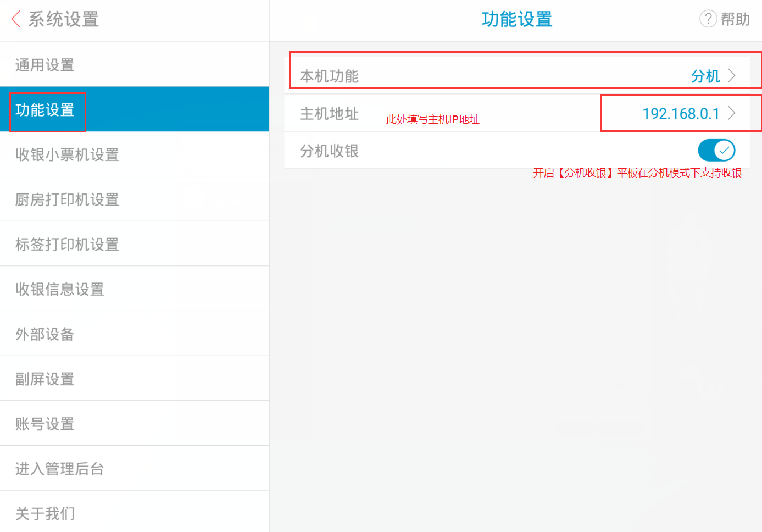Screen dimensions: 762x532
Task: Click the 本机功能 row label
Action: pyautogui.click(x=329, y=76)
